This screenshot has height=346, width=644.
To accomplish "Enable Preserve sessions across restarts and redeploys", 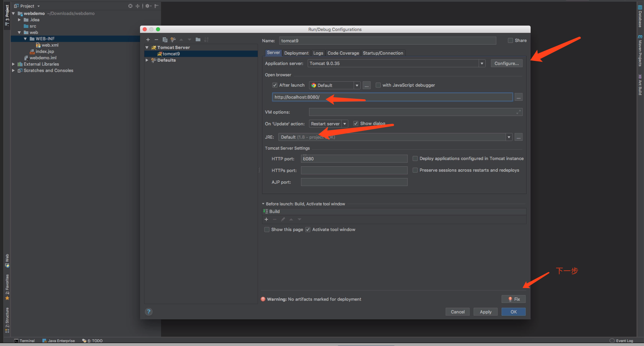I will (x=415, y=170).
